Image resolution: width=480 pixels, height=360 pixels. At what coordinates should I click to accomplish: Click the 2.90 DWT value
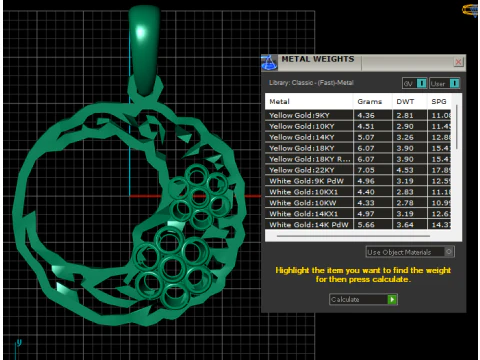(405, 126)
